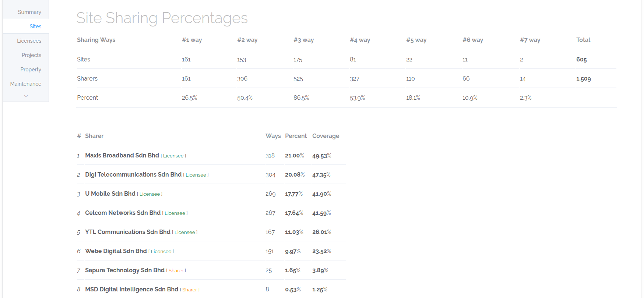Click the 10.9% cell under #6 way
Screen dimensions: 644x298
(470, 98)
